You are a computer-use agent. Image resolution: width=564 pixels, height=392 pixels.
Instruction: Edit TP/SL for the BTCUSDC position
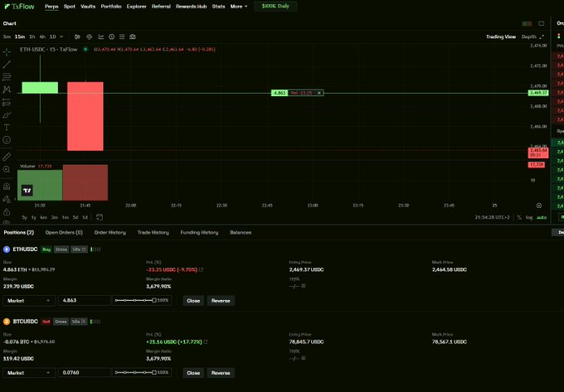point(304,358)
